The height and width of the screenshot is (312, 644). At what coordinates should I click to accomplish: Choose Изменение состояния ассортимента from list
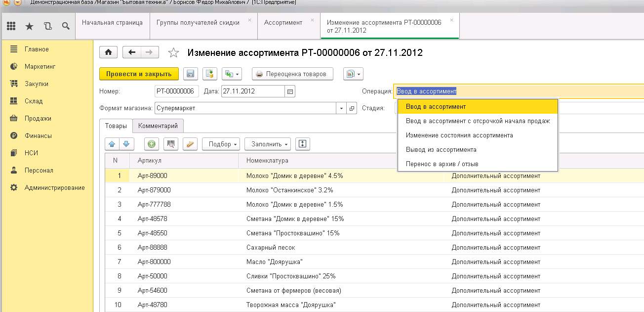point(459,135)
